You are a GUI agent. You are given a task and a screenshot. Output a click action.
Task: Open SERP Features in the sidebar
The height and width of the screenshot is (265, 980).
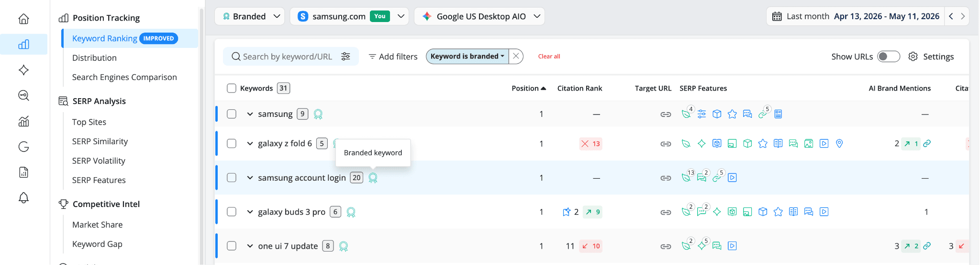[x=99, y=180]
